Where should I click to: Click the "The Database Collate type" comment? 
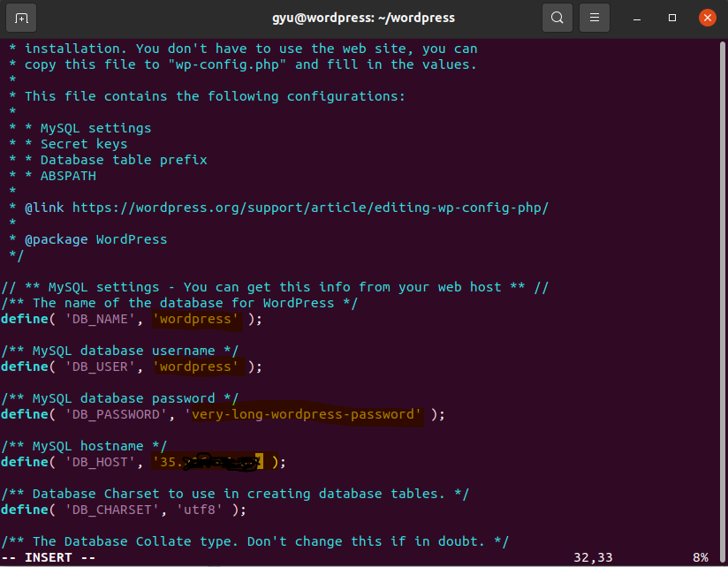point(255,541)
